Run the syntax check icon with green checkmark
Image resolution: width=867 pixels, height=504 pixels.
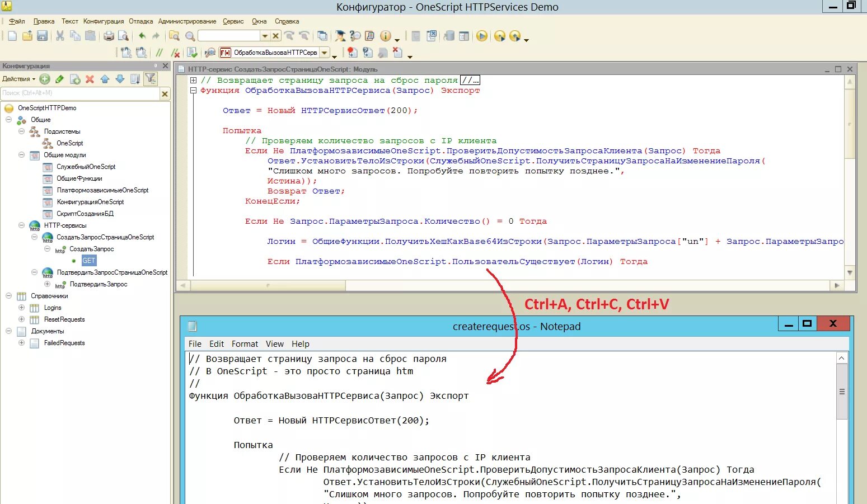pyautogui.click(x=193, y=53)
